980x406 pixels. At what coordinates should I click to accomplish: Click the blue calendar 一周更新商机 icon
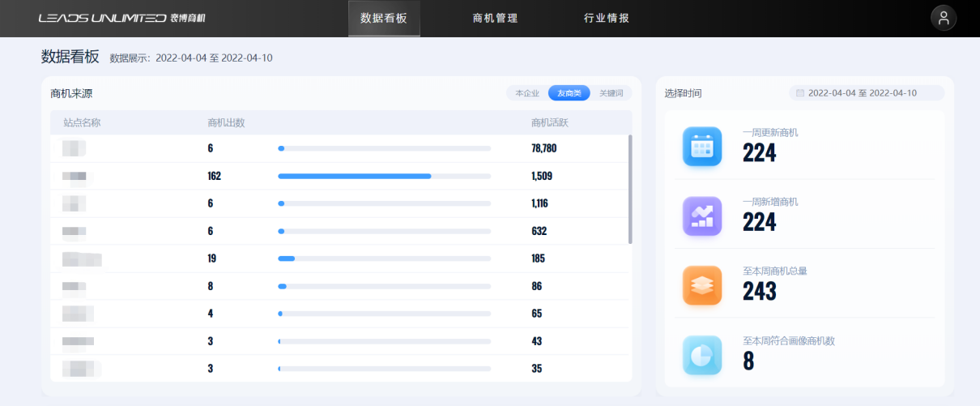701,147
